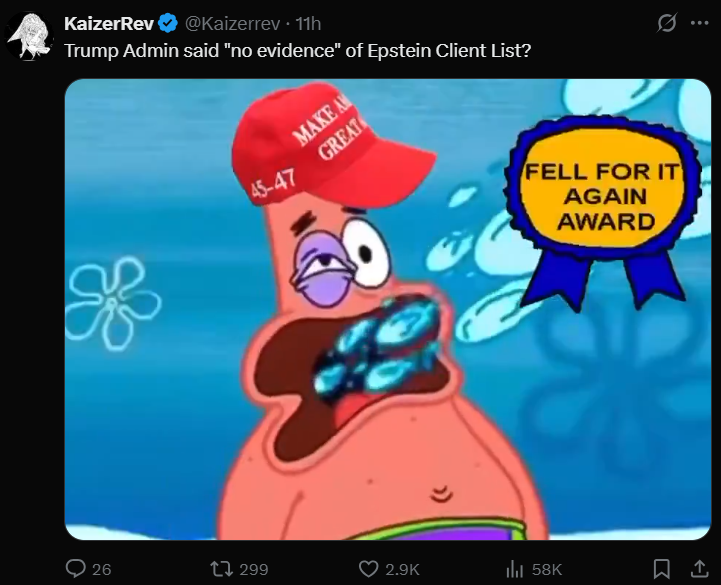Image resolution: width=721 pixels, height=585 pixels.
Task: Open the @Kaizerrev handle link
Action: coord(232,23)
